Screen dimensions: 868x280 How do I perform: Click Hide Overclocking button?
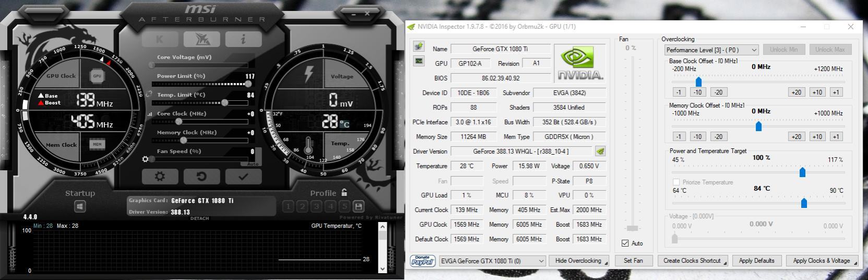(x=579, y=261)
